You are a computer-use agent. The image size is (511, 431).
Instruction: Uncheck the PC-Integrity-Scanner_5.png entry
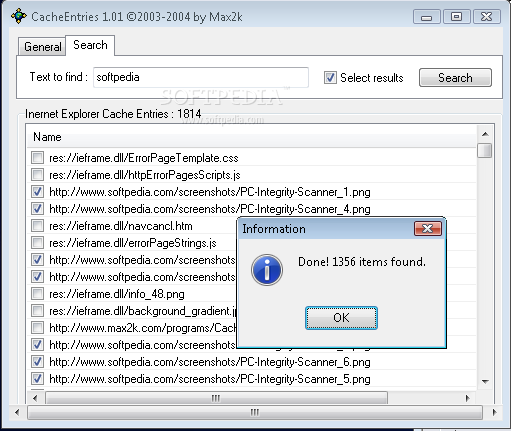[x=37, y=378]
